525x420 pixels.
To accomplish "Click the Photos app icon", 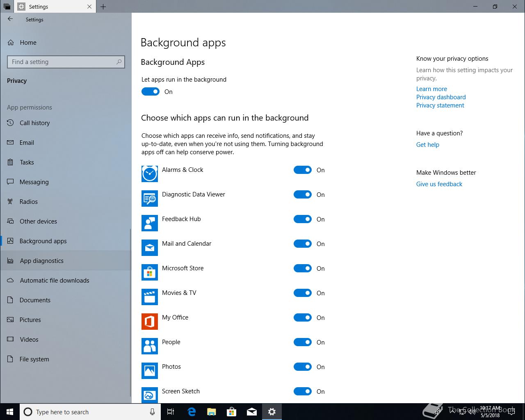I will pyautogui.click(x=150, y=371).
